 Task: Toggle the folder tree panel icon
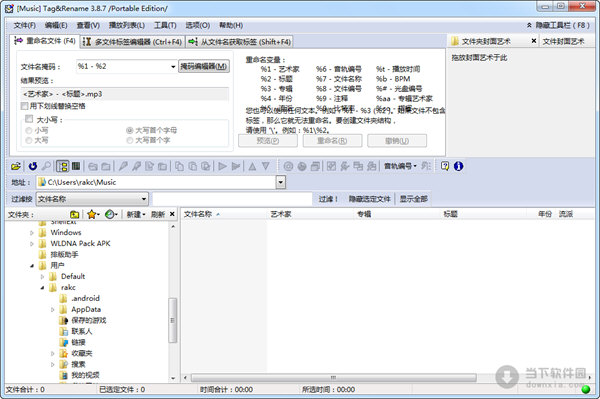tap(63, 166)
